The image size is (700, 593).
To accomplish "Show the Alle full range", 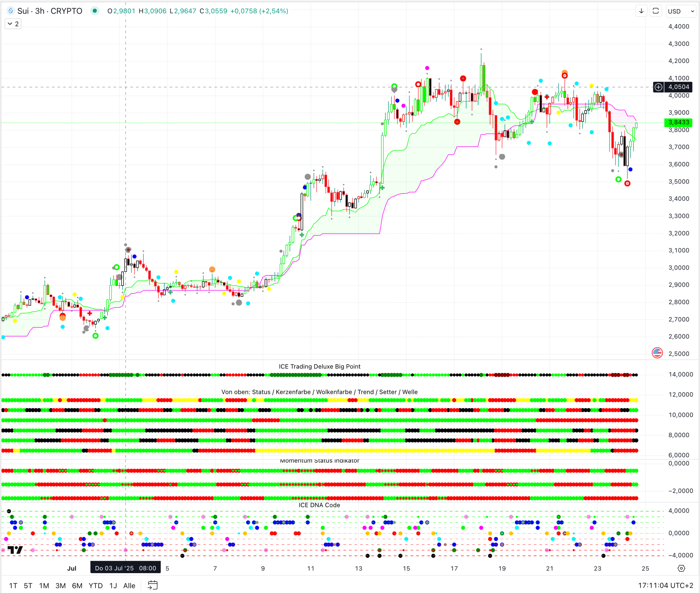I will [129, 586].
